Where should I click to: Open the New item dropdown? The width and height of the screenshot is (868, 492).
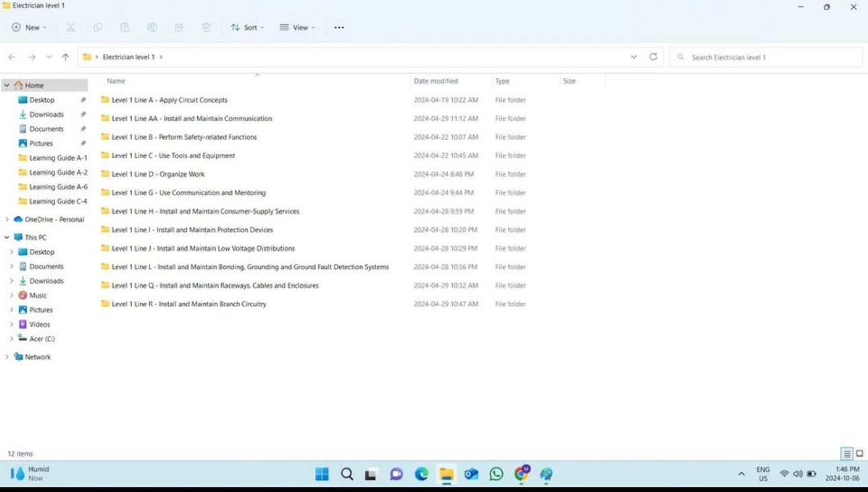pos(29,28)
